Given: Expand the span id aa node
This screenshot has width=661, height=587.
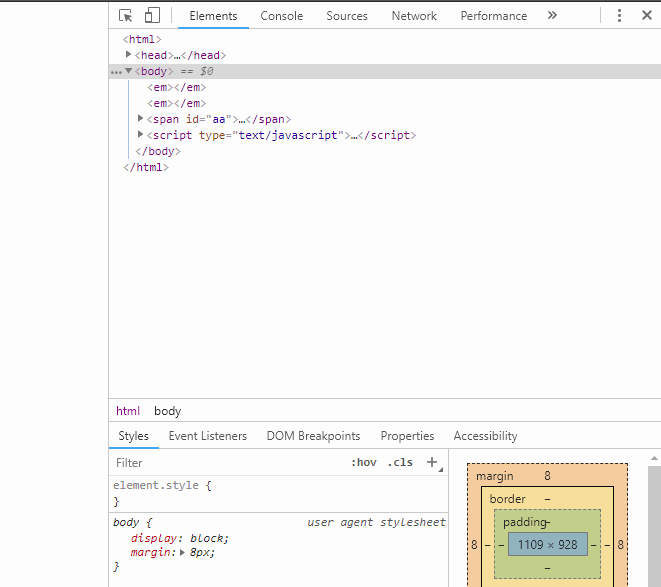Looking at the screenshot, I should click(140, 118).
